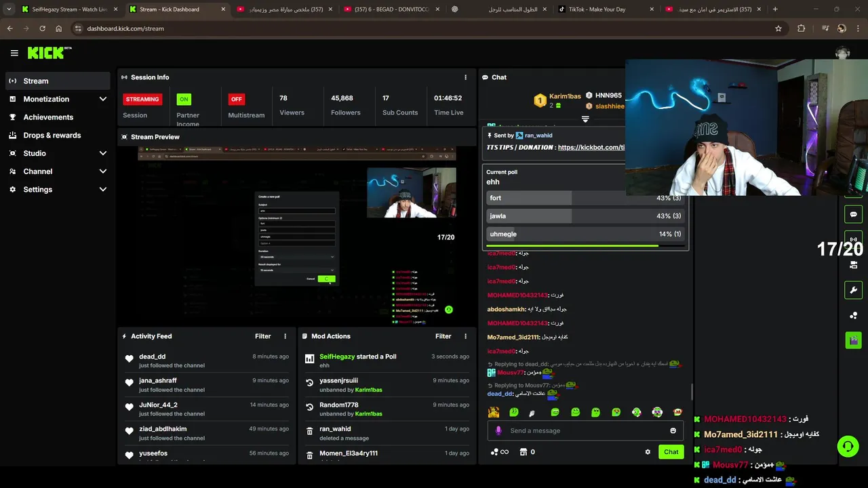
Task: Expand the Channel sidebar section
Action: (103, 171)
